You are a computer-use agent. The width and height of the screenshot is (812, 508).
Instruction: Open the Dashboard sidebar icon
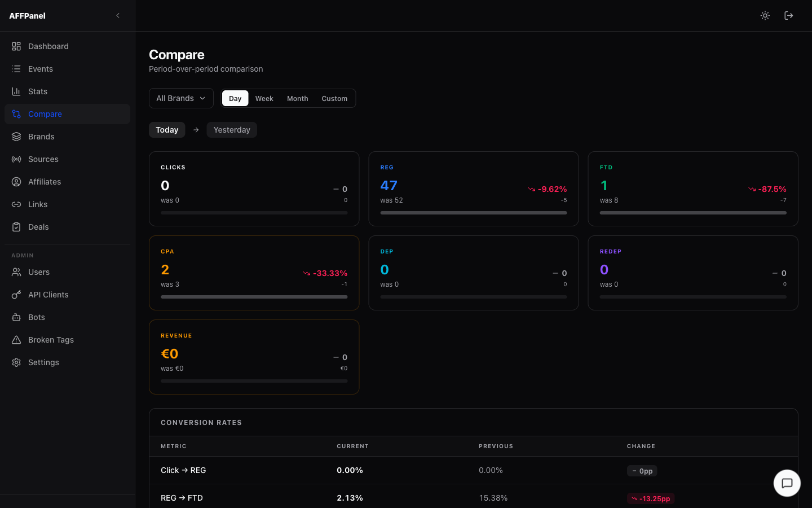16,46
